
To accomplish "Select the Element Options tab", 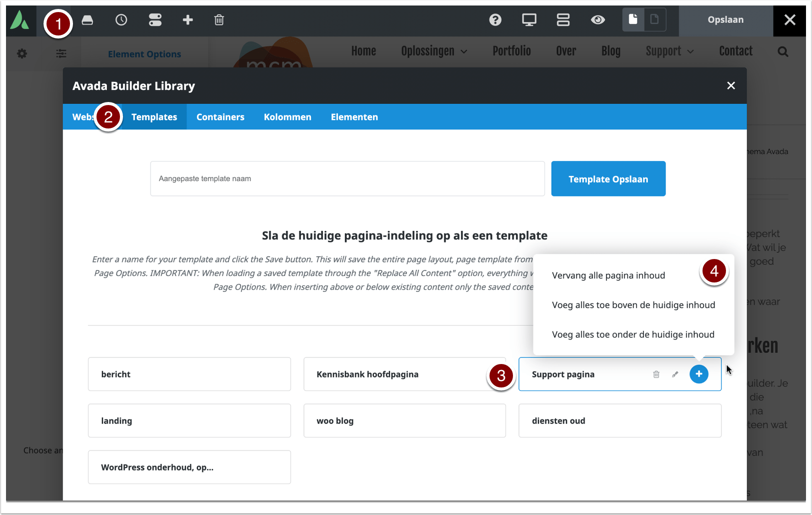I will tap(144, 54).
